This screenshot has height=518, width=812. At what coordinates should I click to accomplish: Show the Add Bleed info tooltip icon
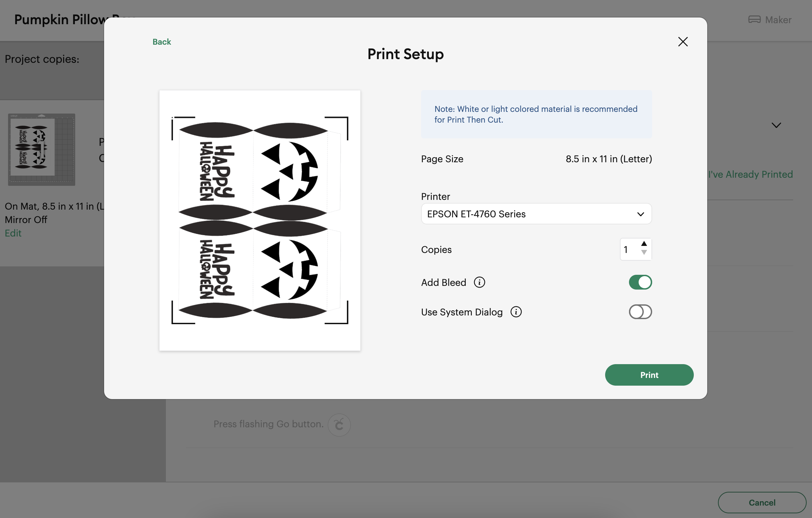click(479, 282)
